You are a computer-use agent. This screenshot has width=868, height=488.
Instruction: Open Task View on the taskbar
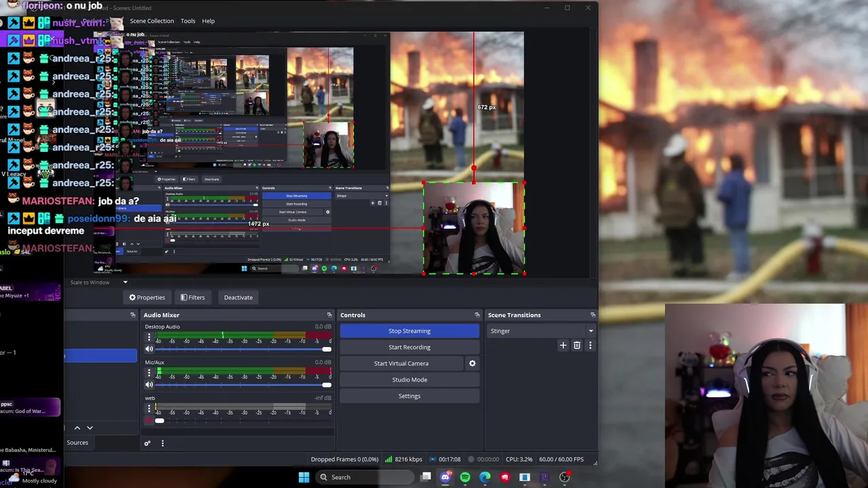click(426, 477)
